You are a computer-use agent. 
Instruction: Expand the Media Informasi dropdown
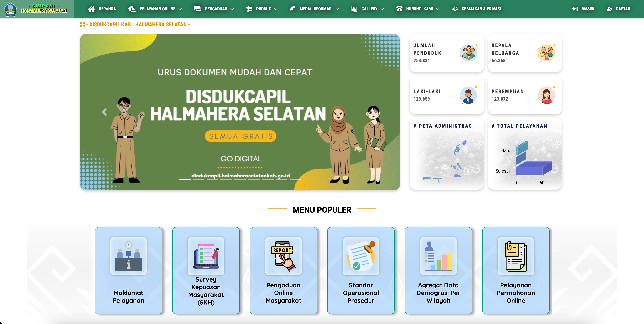pos(314,9)
